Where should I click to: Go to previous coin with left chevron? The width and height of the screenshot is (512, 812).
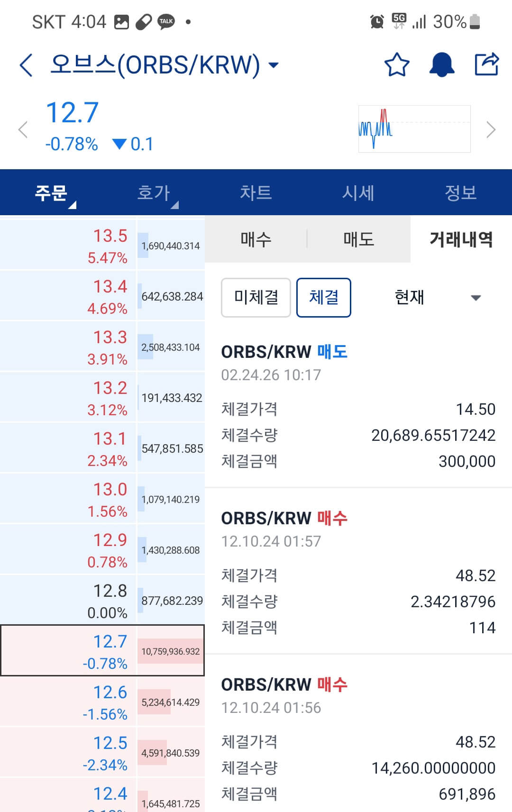23,129
